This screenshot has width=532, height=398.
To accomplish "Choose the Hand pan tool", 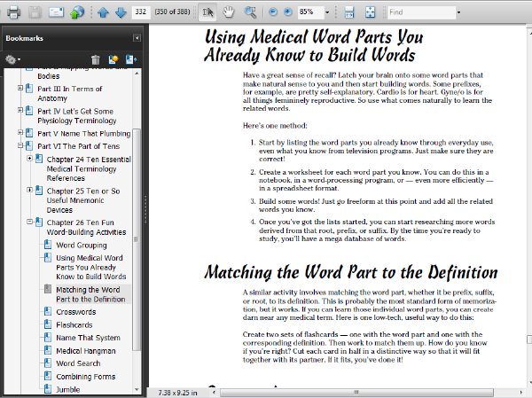I will click(229, 12).
